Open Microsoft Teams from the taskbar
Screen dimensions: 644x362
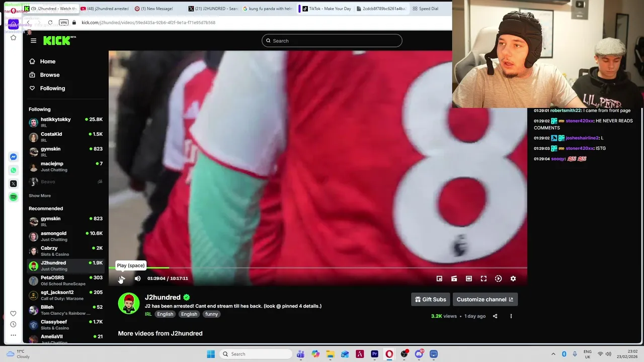coord(300,354)
